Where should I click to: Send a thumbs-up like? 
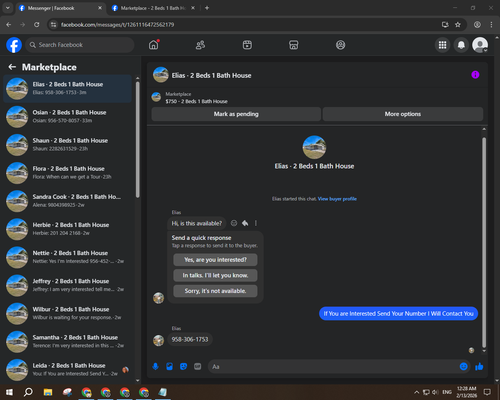479,367
